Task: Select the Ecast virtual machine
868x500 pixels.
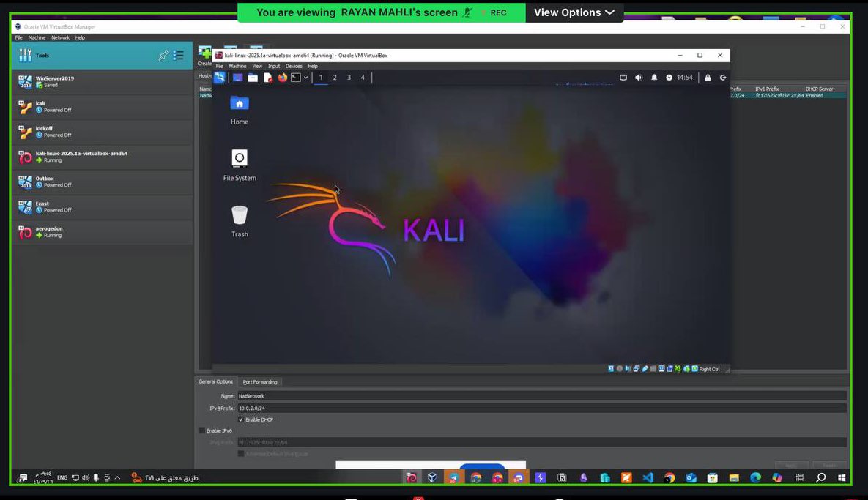Action: click(x=103, y=207)
